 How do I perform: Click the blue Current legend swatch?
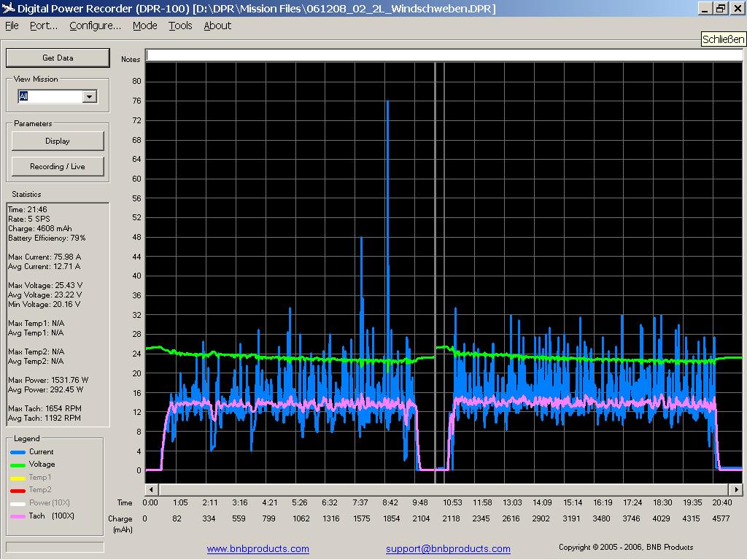click(18, 452)
